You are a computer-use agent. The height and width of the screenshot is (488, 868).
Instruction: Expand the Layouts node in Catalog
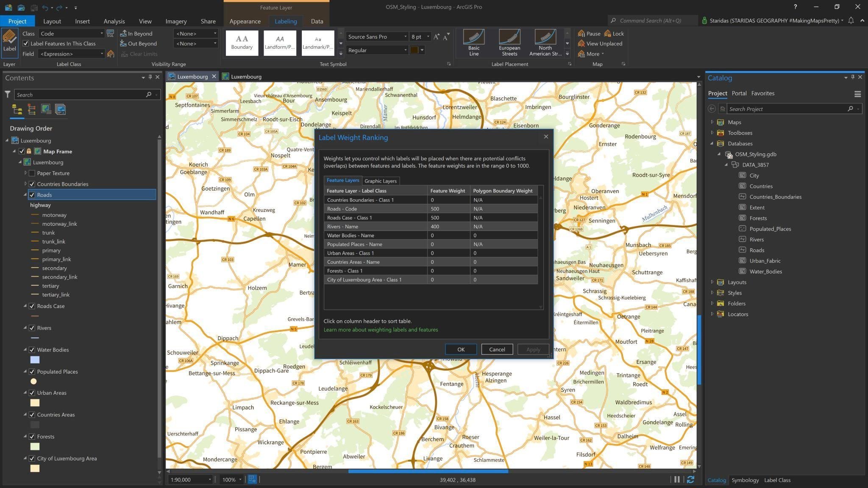coord(712,282)
